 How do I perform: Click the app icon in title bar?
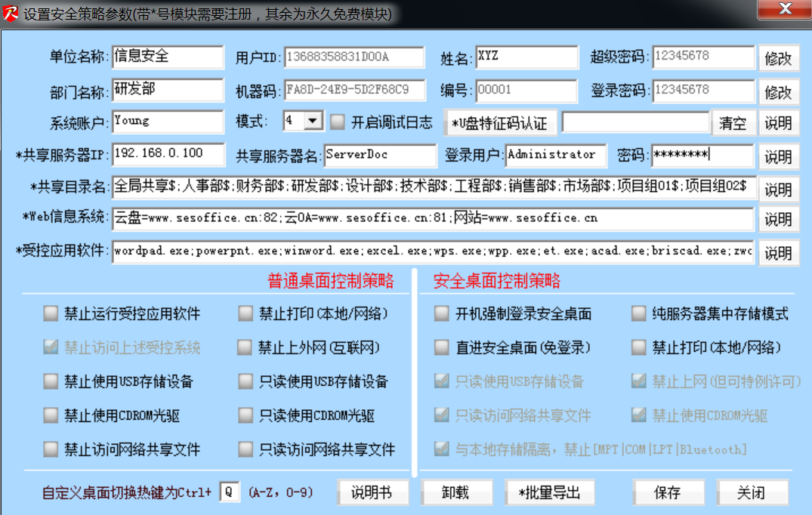pos(11,14)
